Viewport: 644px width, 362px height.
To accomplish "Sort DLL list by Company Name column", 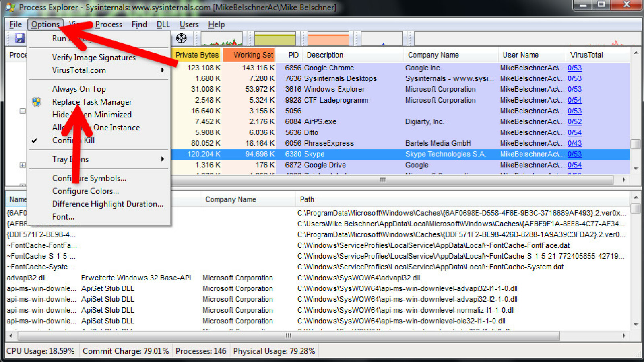I will tap(248, 200).
